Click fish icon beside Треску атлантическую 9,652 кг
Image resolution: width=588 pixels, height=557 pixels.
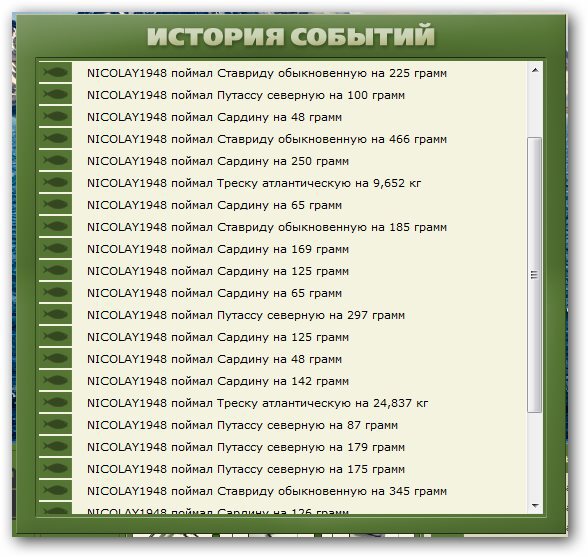click(56, 182)
